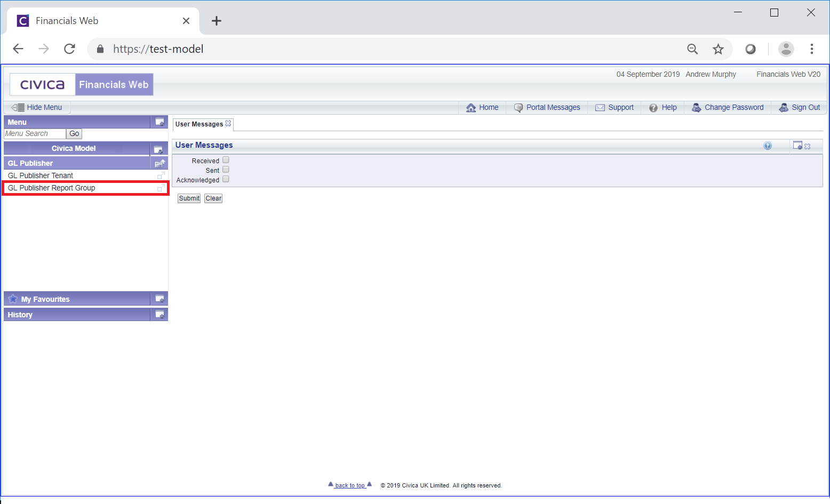This screenshot has width=830, height=504.
Task: Open Change Password
Action: (x=728, y=107)
